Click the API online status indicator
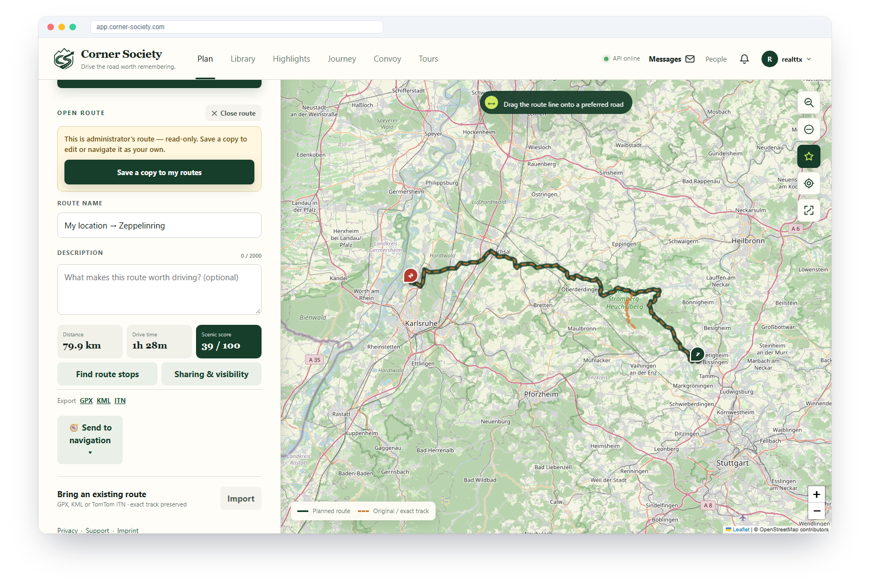This screenshot has width=870, height=588. [x=622, y=59]
